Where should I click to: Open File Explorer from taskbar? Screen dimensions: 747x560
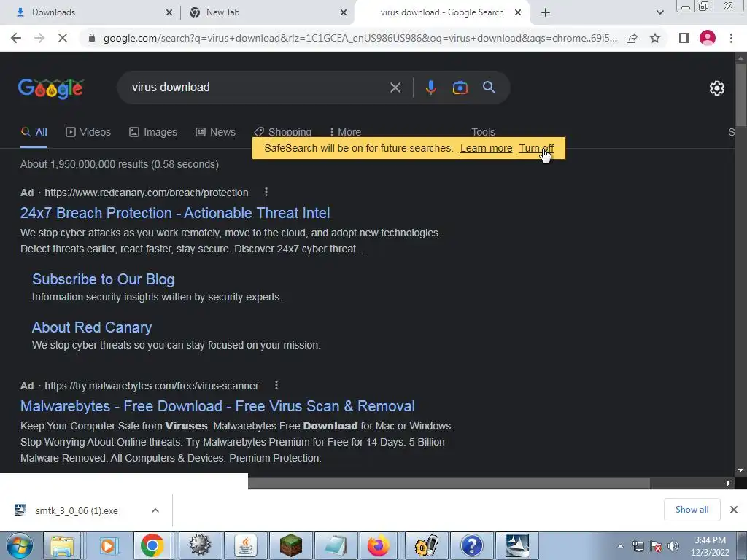coord(63,545)
